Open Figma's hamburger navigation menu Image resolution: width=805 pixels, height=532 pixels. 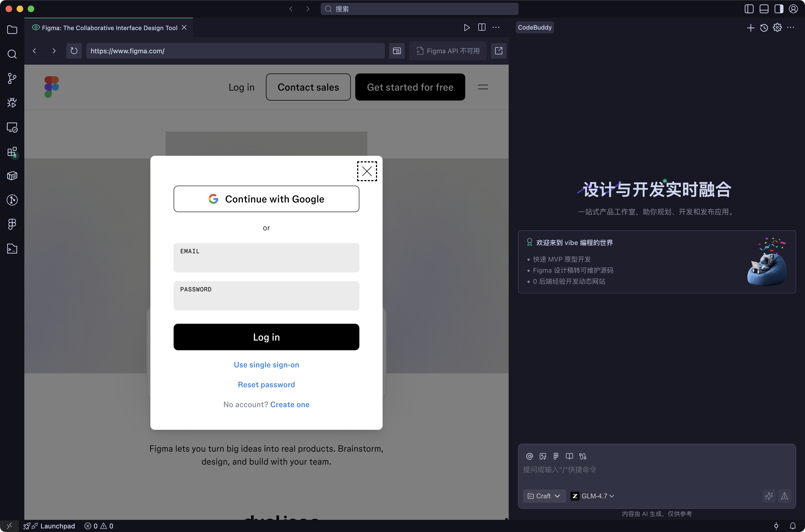[x=483, y=87]
